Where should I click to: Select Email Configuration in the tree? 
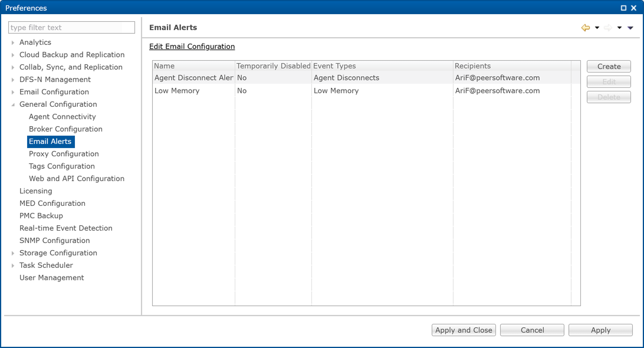[x=54, y=91]
